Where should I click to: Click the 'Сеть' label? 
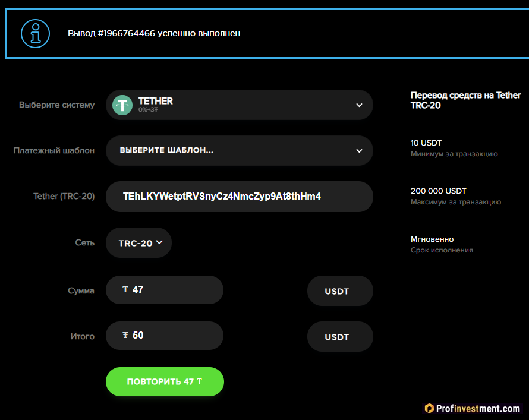(84, 243)
